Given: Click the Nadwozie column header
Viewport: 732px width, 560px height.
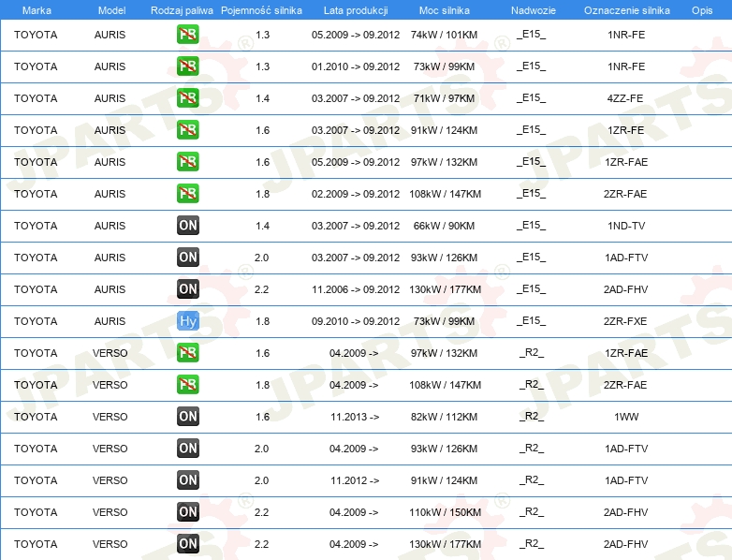Looking at the screenshot, I should (x=534, y=10).
